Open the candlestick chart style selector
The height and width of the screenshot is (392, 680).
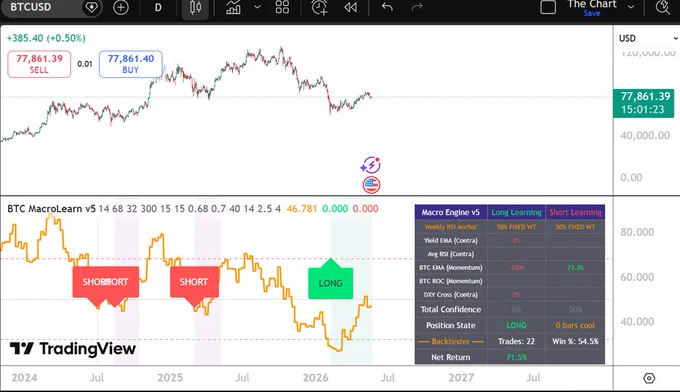196,7
